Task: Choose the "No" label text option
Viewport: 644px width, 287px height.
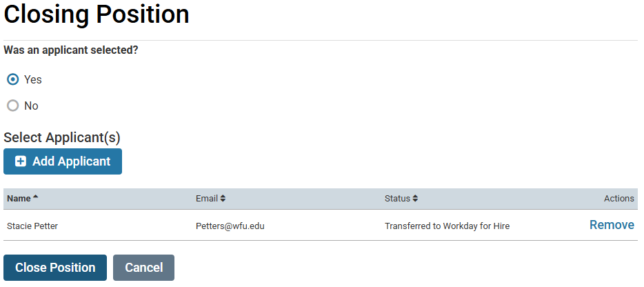Action: pyautogui.click(x=31, y=106)
